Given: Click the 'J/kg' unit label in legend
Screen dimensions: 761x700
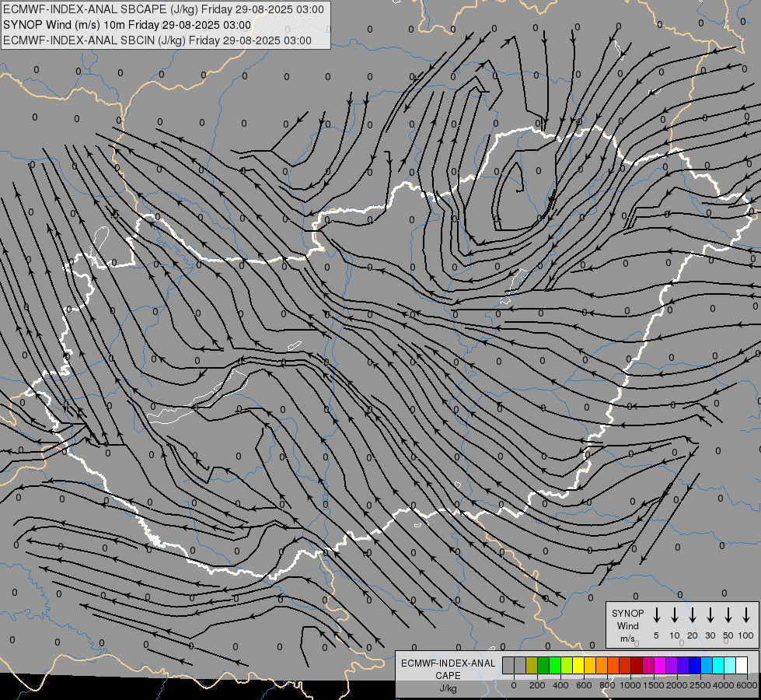Looking at the screenshot, I should [x=448, y=688].
